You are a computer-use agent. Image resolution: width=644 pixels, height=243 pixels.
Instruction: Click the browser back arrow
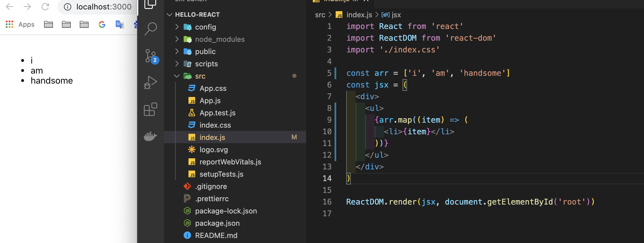coord(9,7)
